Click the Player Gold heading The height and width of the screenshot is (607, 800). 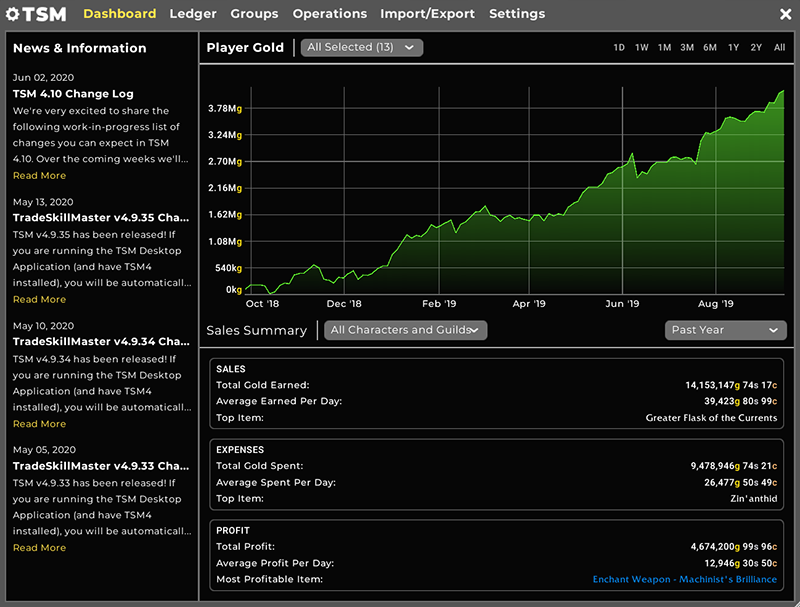(245, 47)
